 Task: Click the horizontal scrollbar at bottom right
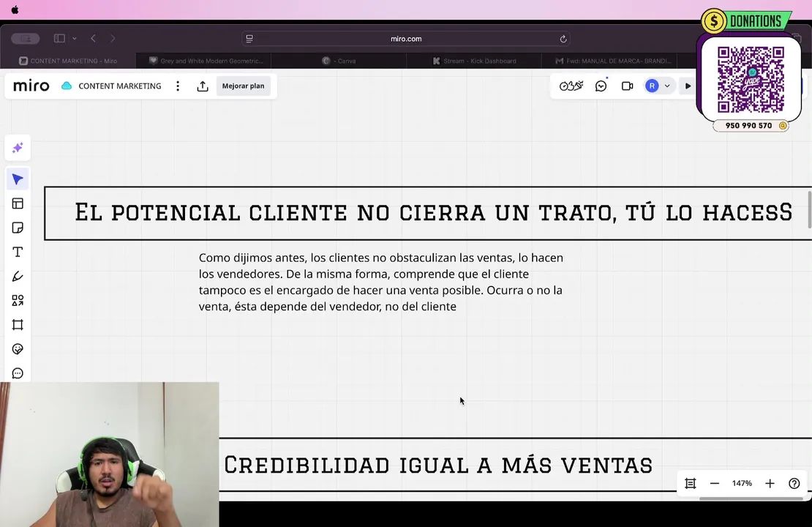[751, 498]
